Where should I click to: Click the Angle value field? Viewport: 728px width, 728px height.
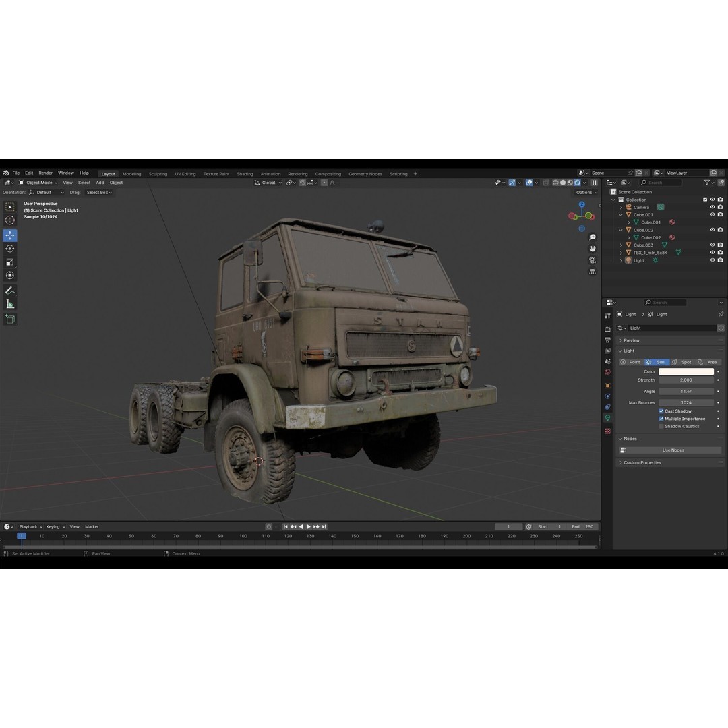(686, 392)
